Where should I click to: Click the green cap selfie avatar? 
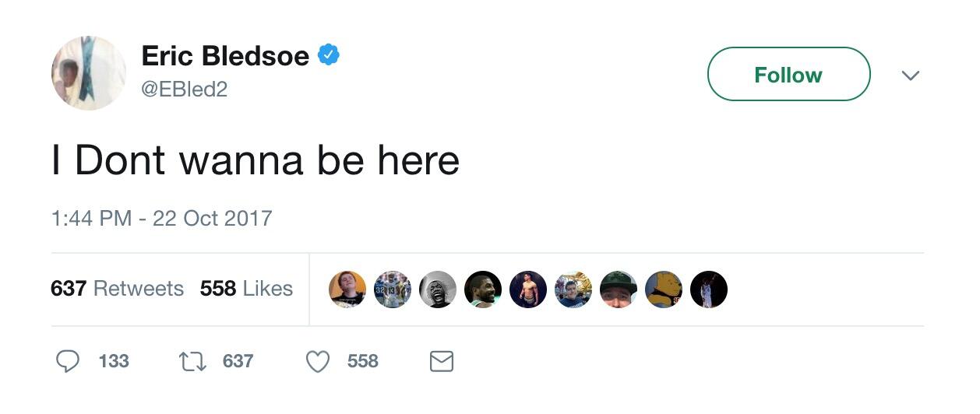pos(619,289)
